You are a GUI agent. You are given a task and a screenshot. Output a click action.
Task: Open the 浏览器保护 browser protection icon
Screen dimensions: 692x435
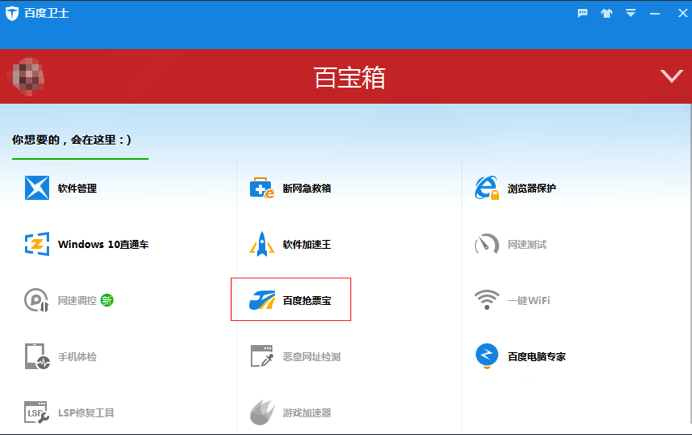point(487,188)
